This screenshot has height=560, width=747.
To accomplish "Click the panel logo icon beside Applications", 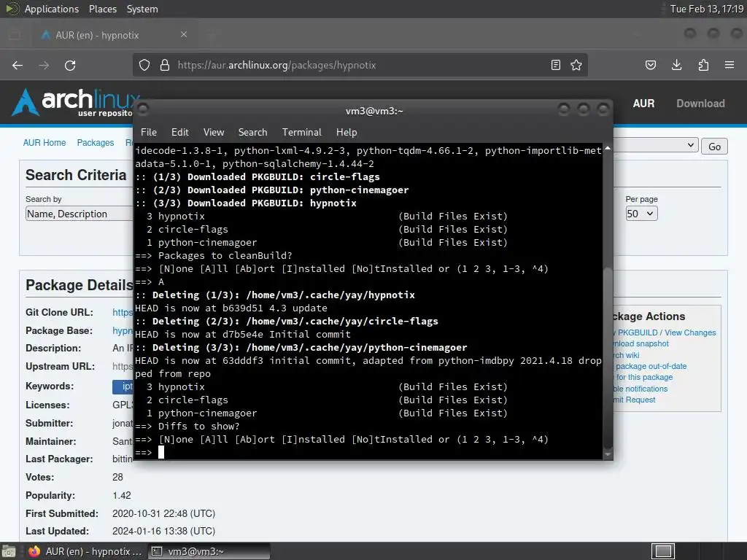I will tap(12, 9).
